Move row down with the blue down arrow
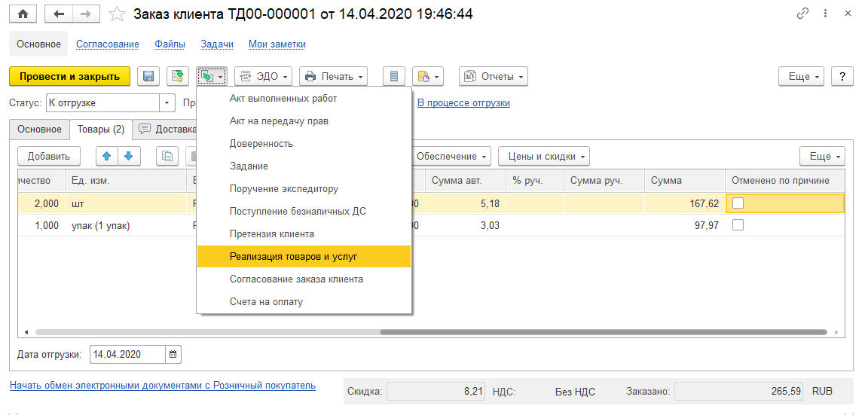The image size is (868, 415). coord(129,157)
